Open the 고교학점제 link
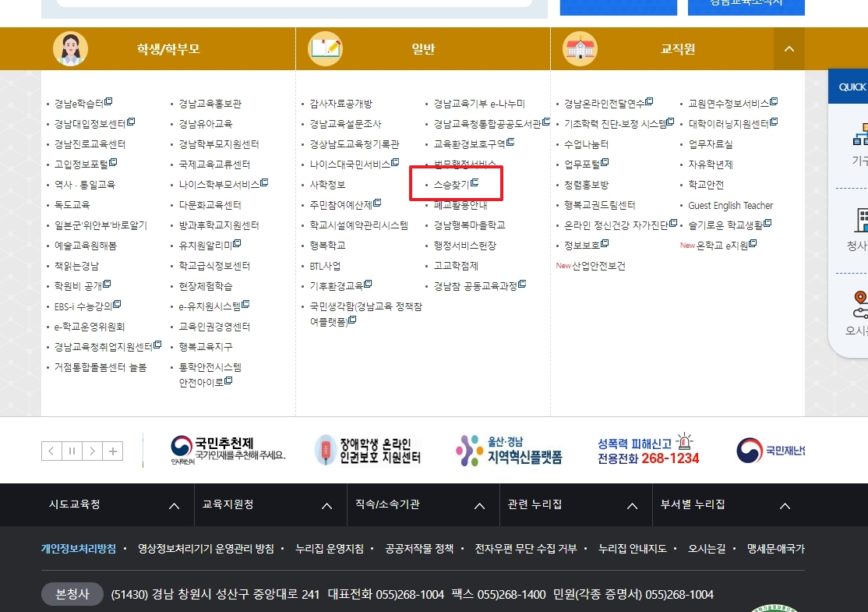Screen dimensions: 868x612 click(456, 266)
